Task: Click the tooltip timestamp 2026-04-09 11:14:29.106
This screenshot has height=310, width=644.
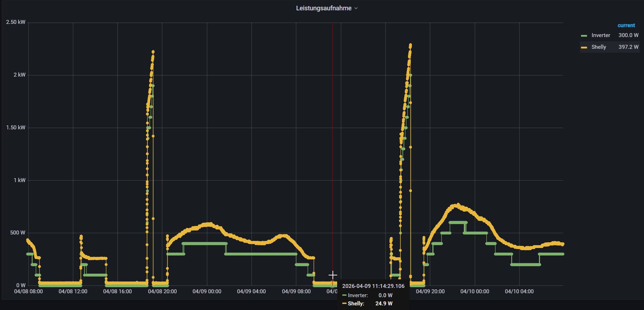Action: pyautogui.click(x=373, y=286)
